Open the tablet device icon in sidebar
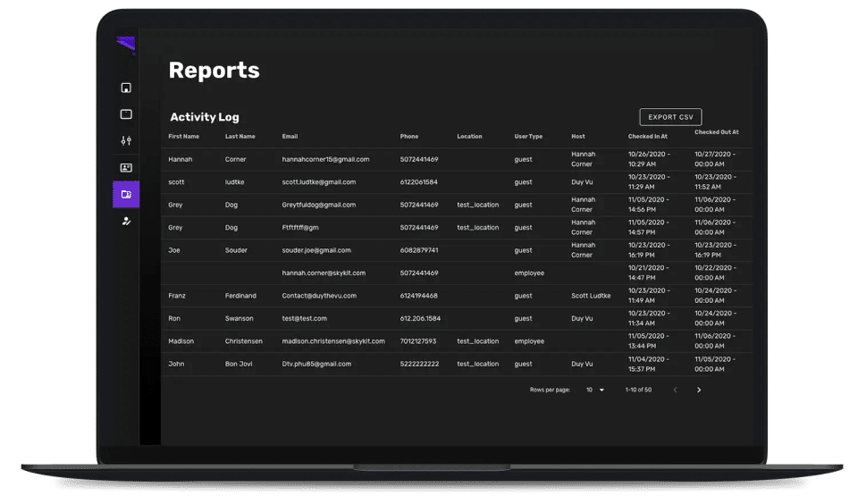 pos(126,88)
